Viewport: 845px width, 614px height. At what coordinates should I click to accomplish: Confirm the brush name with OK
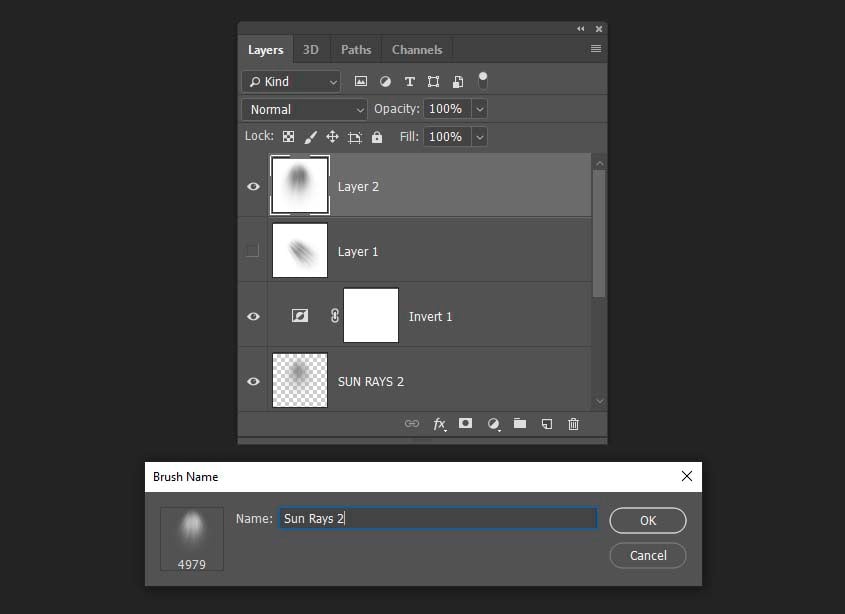pos(648,520)
